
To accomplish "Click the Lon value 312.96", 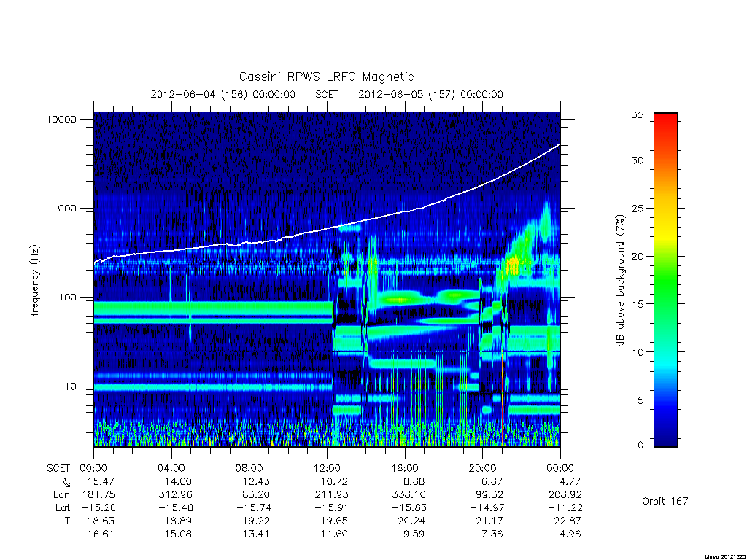I will coord(175,495).
